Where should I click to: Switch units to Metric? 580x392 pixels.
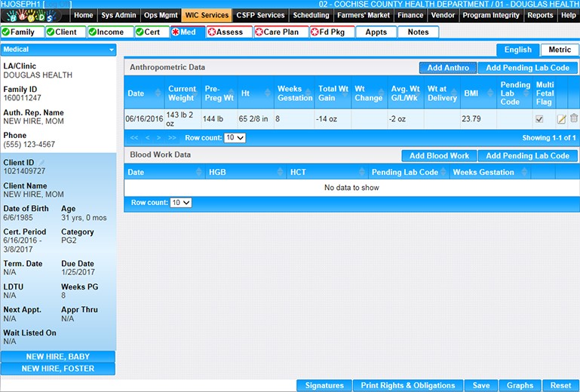coord(560,50)
